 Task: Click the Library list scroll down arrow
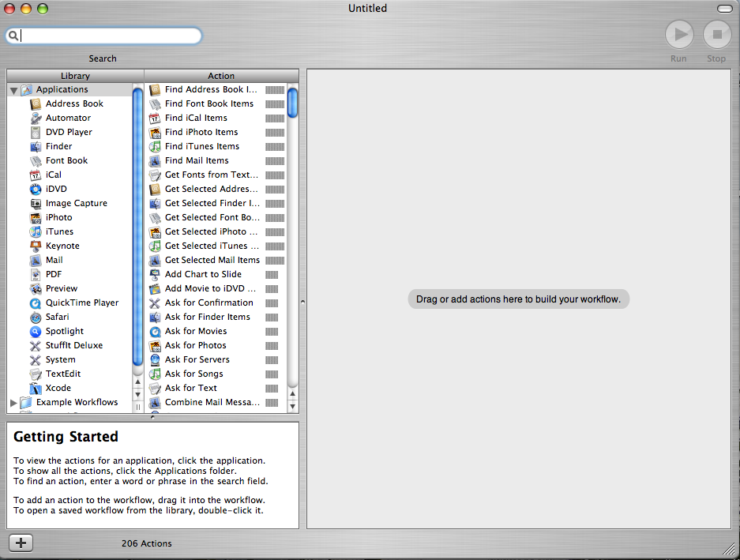click(x=137, y=395)
